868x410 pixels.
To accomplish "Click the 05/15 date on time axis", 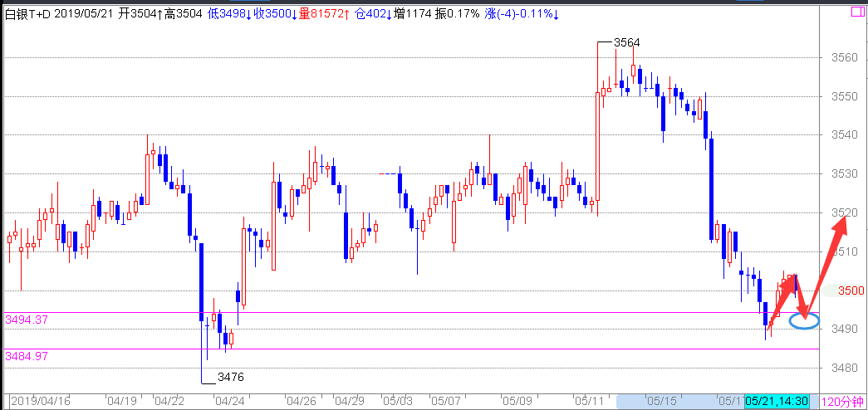I will click(x=660, y=401).
